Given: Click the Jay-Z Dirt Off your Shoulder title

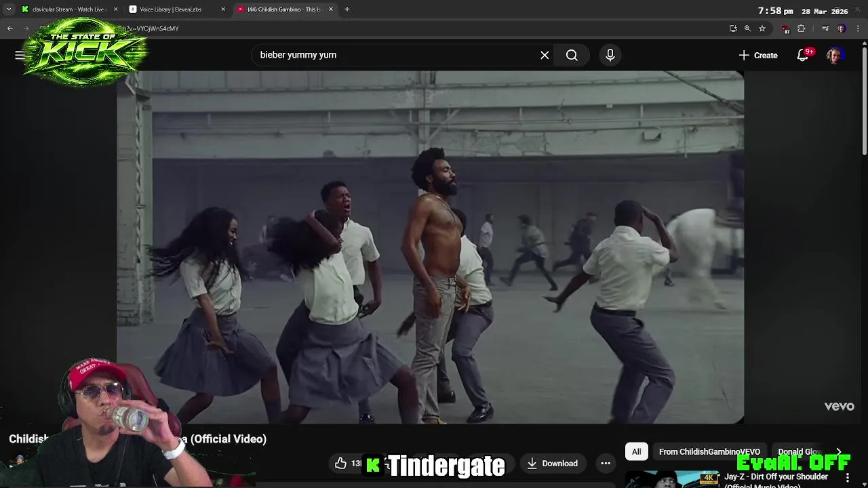Looking at the screenshot, I should 776,480.
